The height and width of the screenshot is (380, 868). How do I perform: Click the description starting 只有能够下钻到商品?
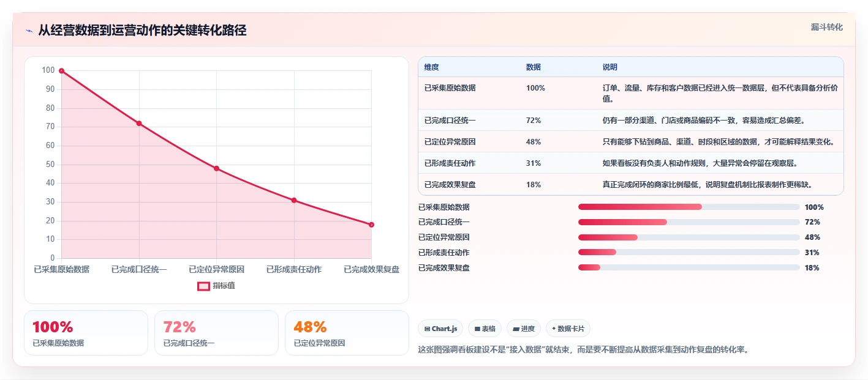[719, 142]
